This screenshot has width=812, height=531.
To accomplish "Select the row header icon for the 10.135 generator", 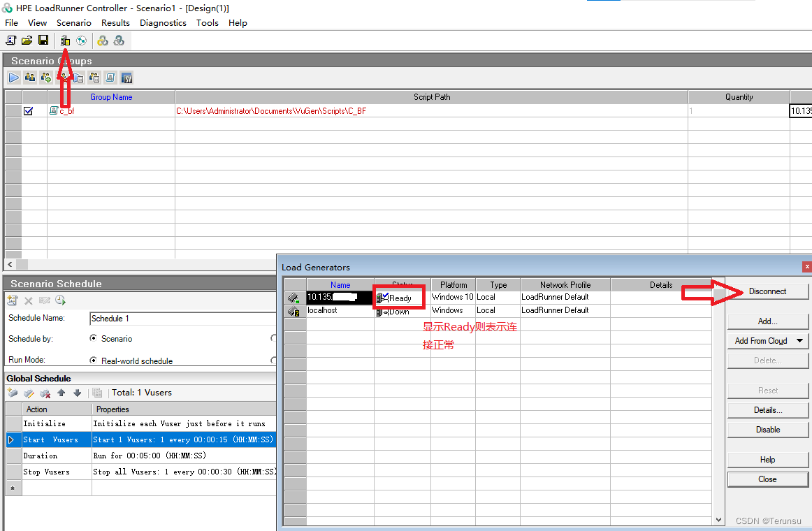I will pyautogui.click(x=295, y=298).
